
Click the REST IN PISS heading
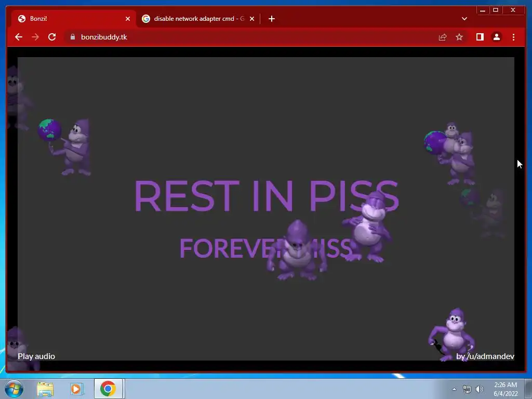pyautogui.click(x=267, y=196)
